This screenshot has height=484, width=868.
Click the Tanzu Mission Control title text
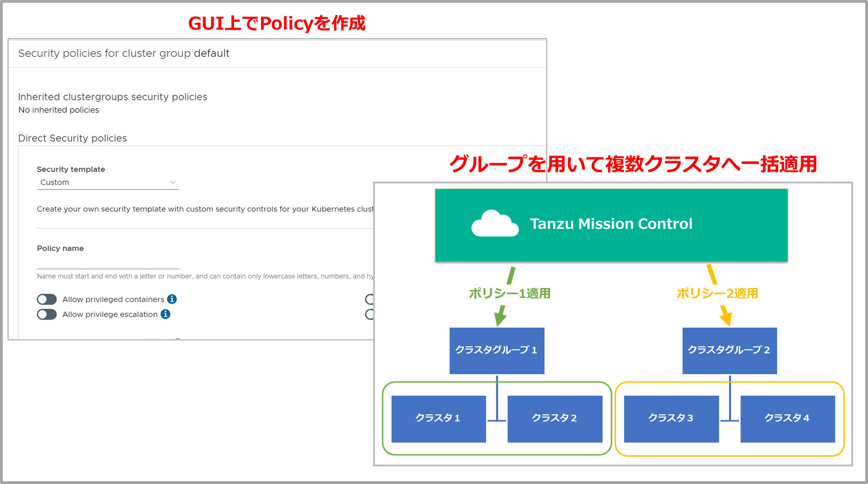[x=611, y=224]
